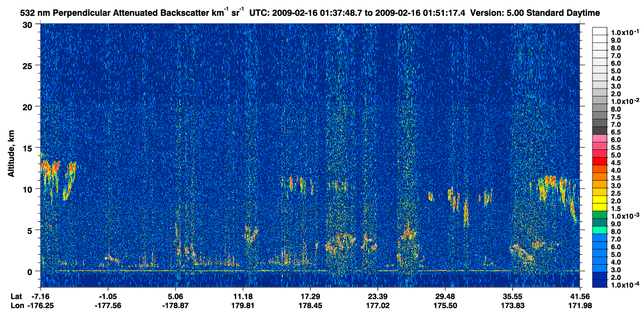Screen dimensions: 644x330
Task: Click latitude value 11.18
Action: pyautogui.click(x=243, y=296)
